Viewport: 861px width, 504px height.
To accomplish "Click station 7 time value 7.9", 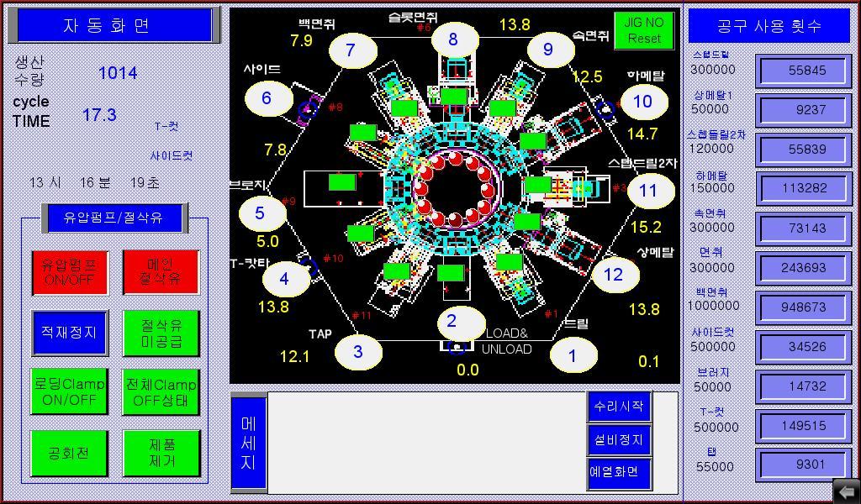I will 302,40.
